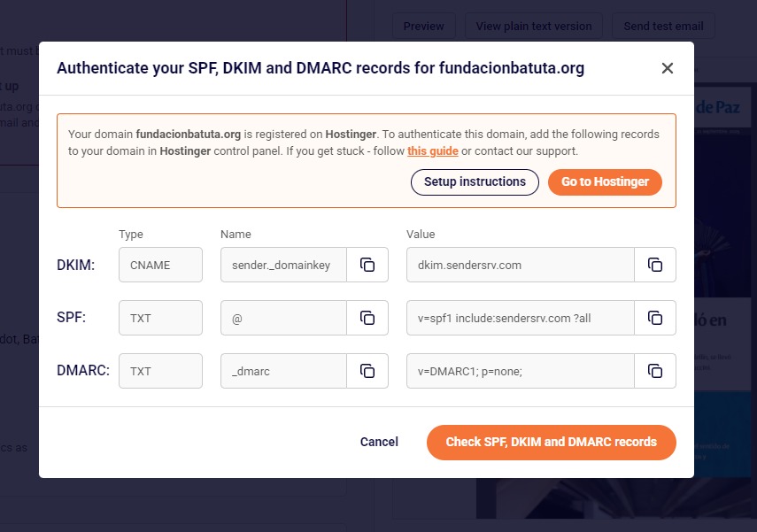757x532 pixels.
Task: Cancel the domain authentication dialog
Action: click(x=379, y=442)
